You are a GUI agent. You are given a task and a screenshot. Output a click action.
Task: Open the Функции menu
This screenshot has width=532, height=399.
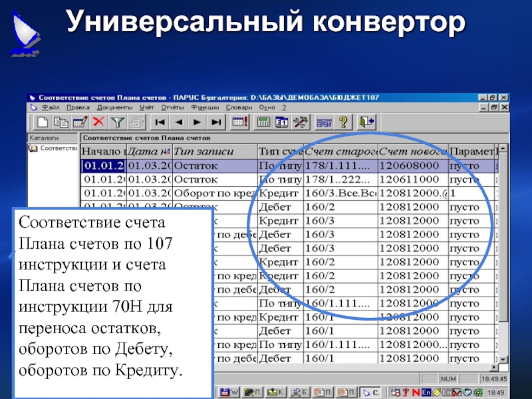pyautogui.click(x=205, y=108)
